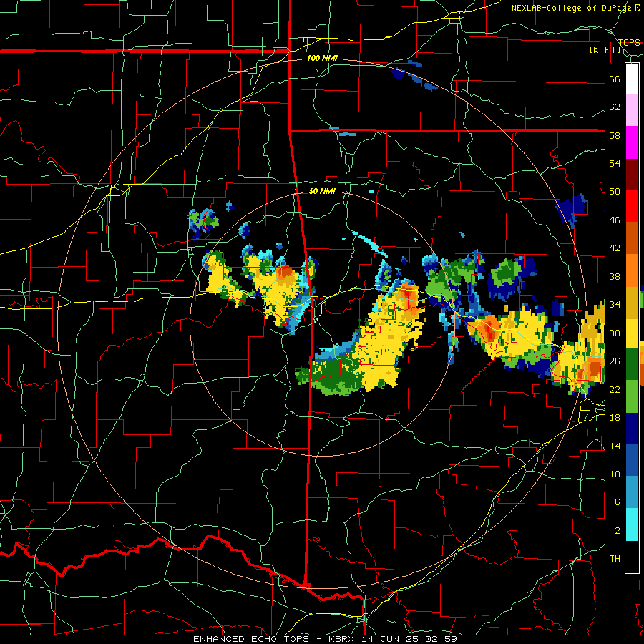Click the bright red 50 kft legend swatch
Screen dimensions: 644x644
(632, 206)
